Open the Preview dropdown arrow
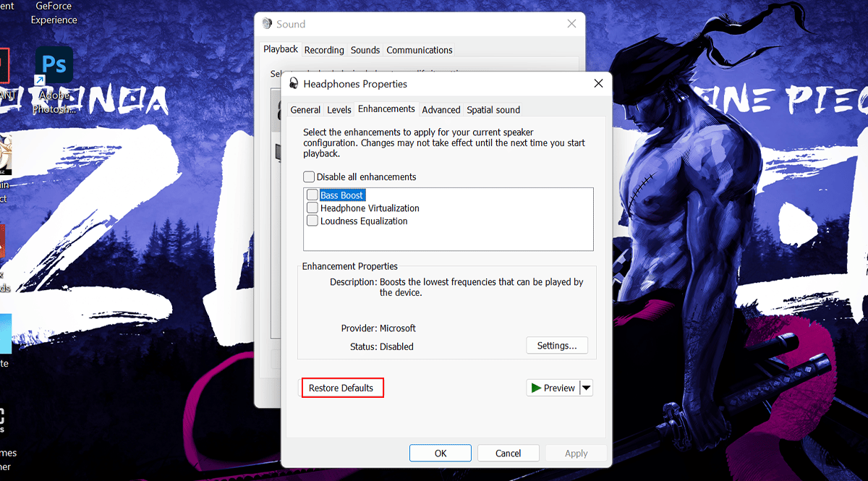The width and height of the screenshot is (868, 481). click(587, 388)
